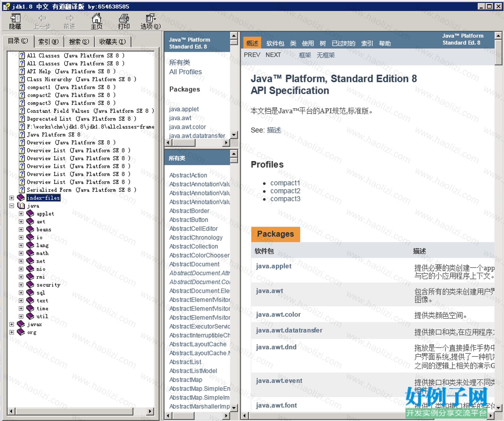Image resolution: width=504 pixels, height=421 pixels.
Task: Open the compact2 profile link
Action: (285, 191)
